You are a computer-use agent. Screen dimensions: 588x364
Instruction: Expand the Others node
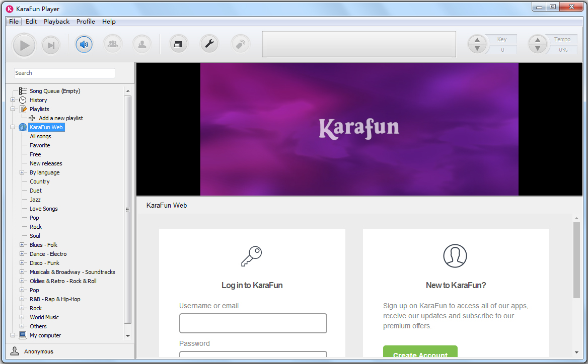click(22, 326)
